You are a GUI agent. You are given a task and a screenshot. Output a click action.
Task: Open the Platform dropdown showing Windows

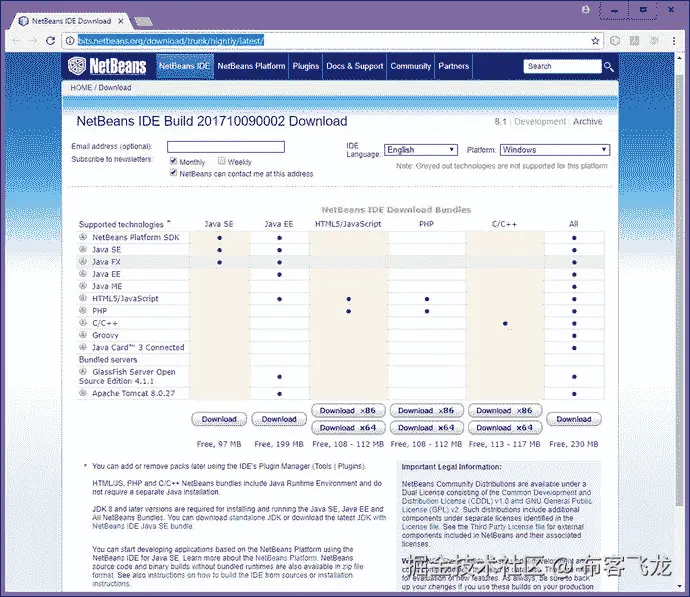tap(555, 150)
